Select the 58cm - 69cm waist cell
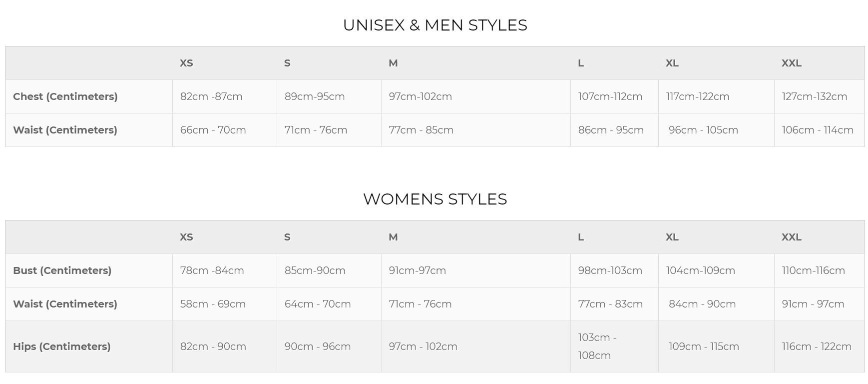The height and width of the screenshot is (384, 868). pos(213,304)
